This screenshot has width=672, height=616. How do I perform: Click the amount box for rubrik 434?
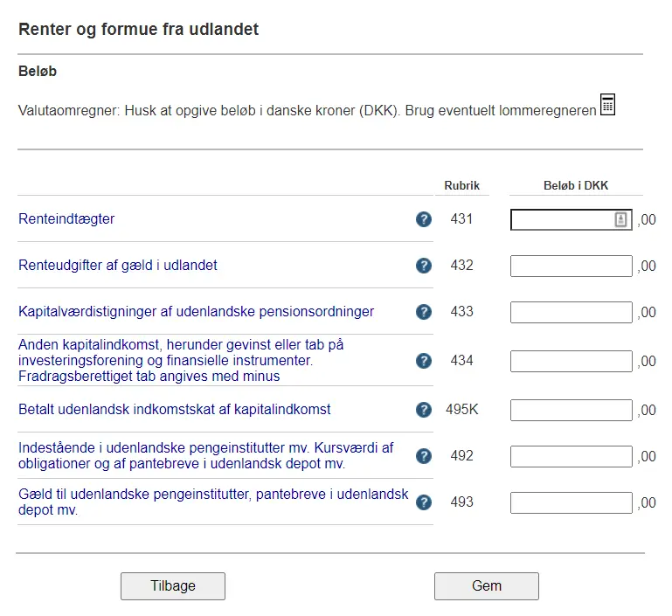[x=571, y=361]
